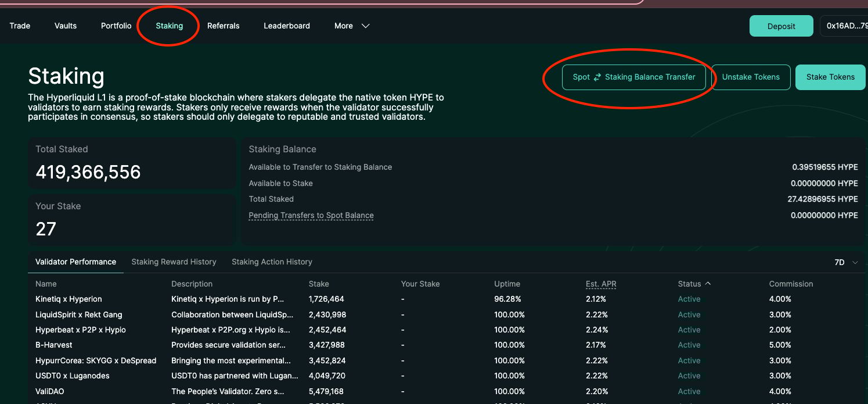Open Spot to Staking Balance Transfer

pyautogui.click(x=634, y=77)
